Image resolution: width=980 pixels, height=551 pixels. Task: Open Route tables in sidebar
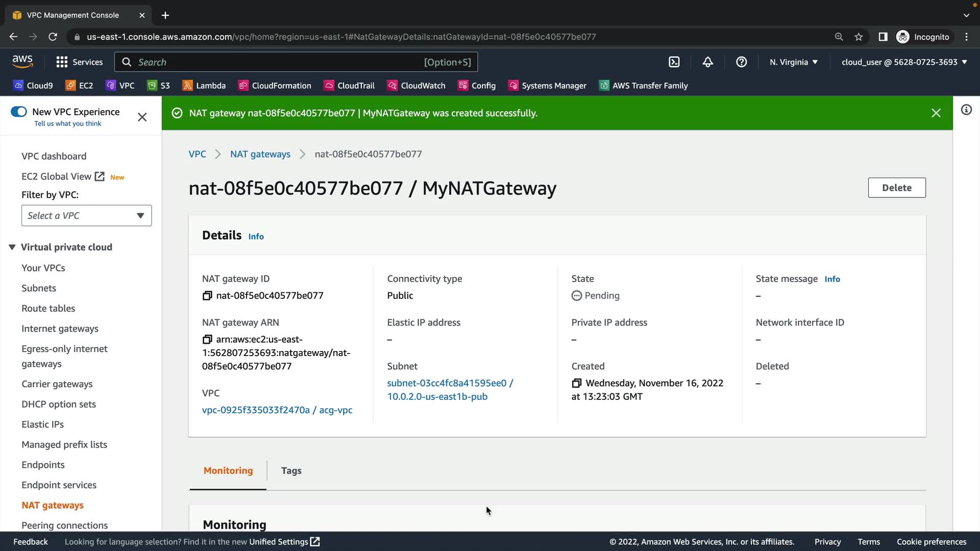(x=48, y=309)
